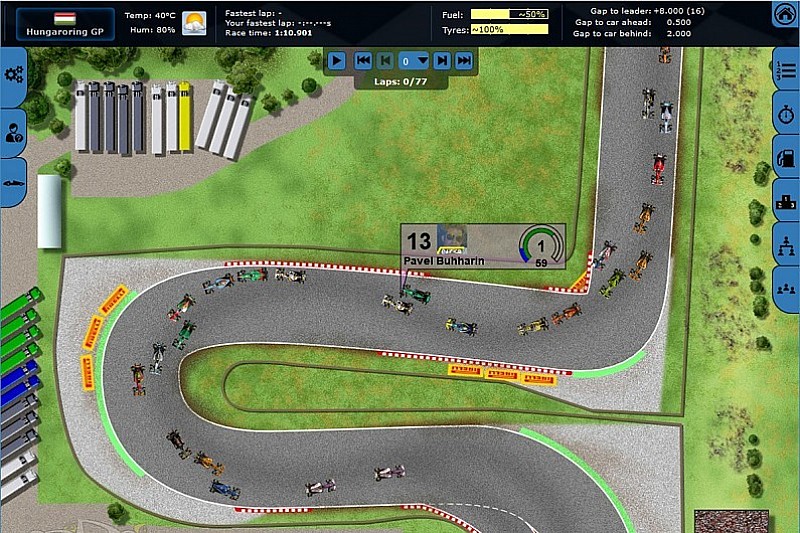Screen dimensions: 800x533
Task: Go to home screen icon
Action: click(785, 15)
